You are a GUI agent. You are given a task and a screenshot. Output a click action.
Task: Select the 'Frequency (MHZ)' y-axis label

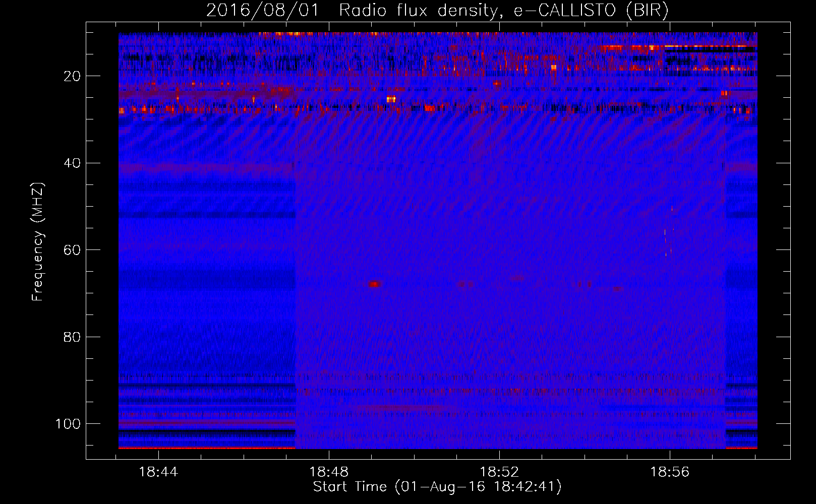pos(38,242)
